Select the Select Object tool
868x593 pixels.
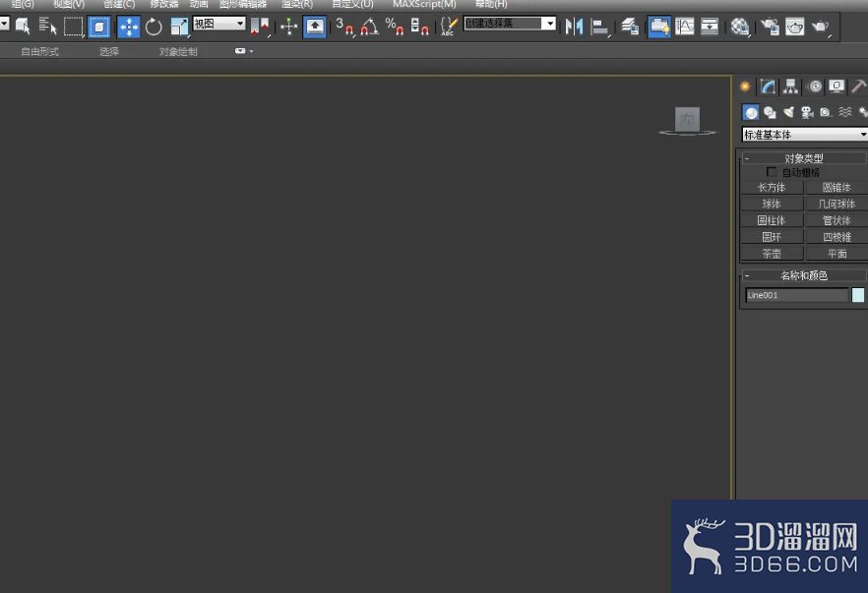[x=22, y=26]
